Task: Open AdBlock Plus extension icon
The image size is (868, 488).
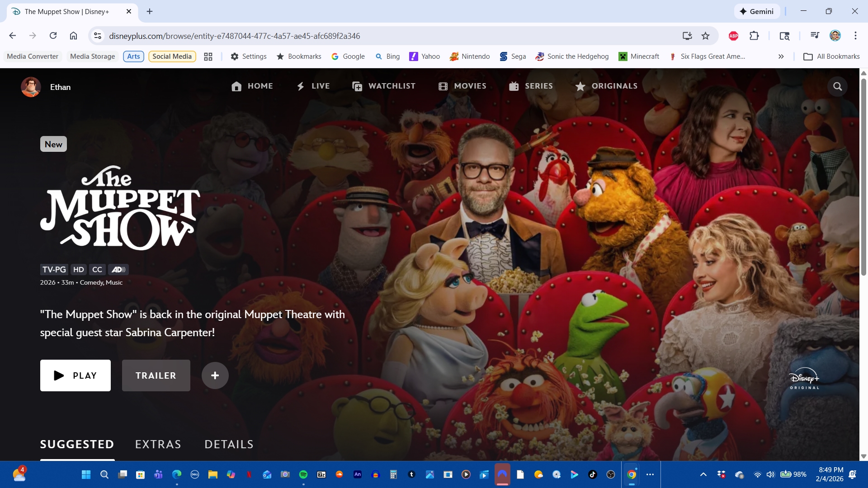Action: click(733, 36)
